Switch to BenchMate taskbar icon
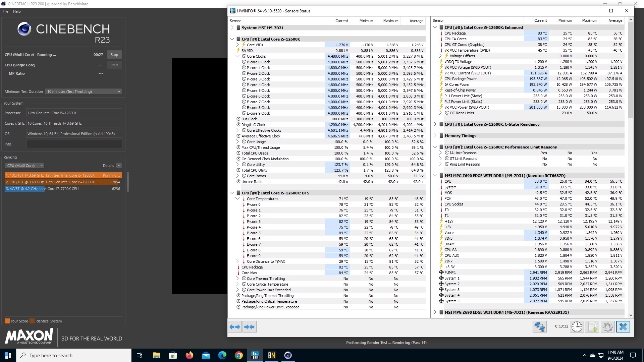 (272, 355)
